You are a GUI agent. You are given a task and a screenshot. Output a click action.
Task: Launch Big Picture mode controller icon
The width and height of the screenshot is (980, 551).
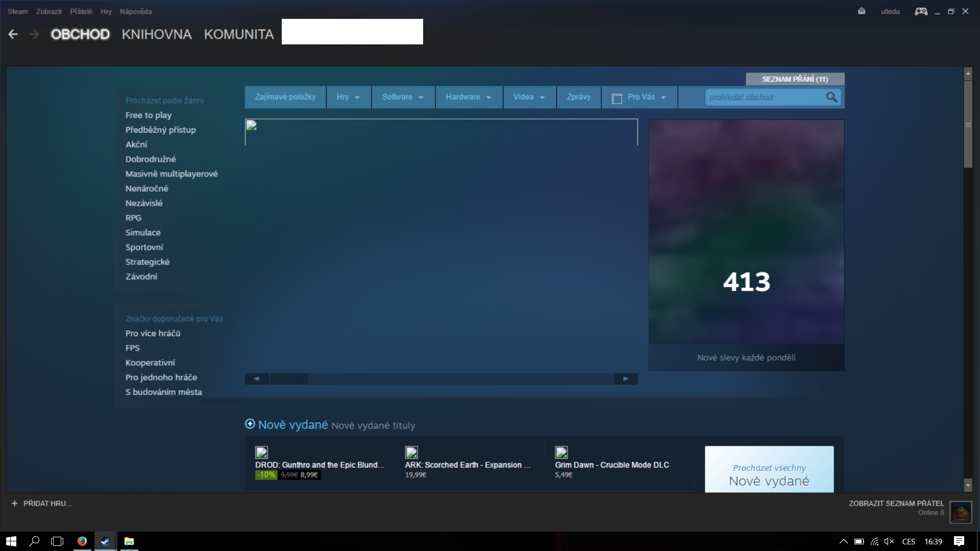921,11
